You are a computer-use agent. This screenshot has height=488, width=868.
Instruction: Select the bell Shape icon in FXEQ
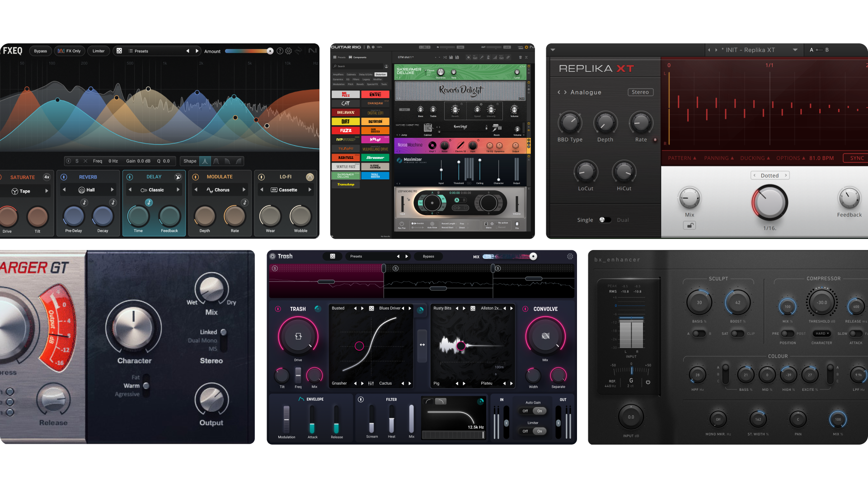coord(205,161)
